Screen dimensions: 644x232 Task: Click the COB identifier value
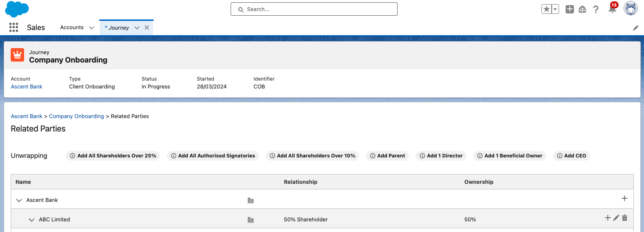coord(259,87)
